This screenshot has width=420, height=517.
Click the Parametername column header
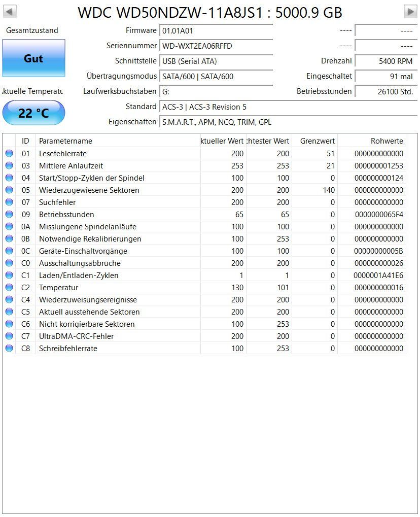pyautogui.click(x=118, y=141)
